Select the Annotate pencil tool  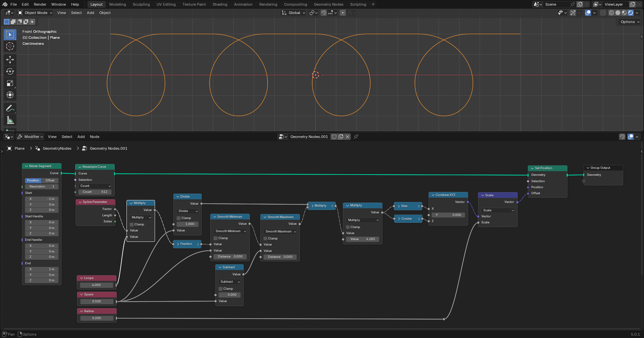pyautogui.click(x=10, y=108)
